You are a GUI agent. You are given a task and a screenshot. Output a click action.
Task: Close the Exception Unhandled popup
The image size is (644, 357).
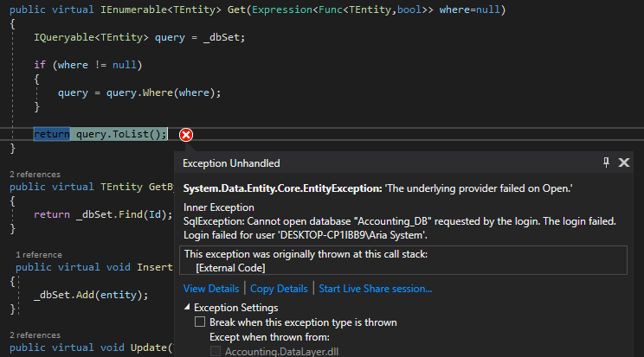624,163
